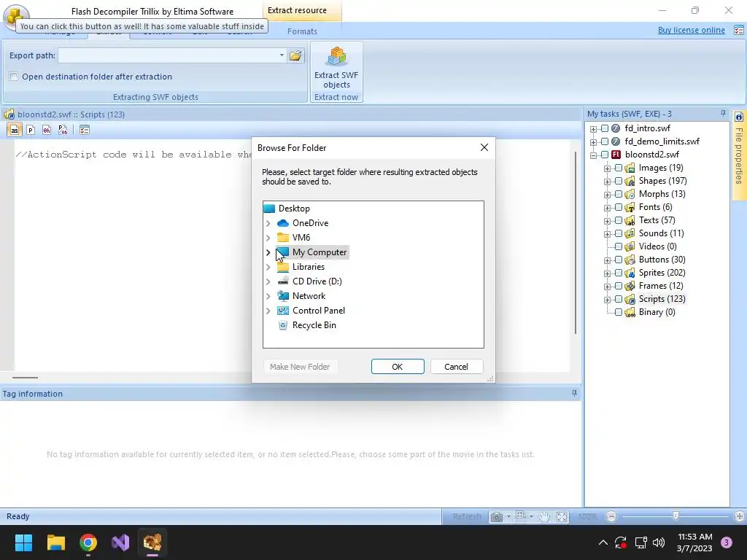
Task: Check the Videos (0) checkbox
Action: [x=619, y=246]
